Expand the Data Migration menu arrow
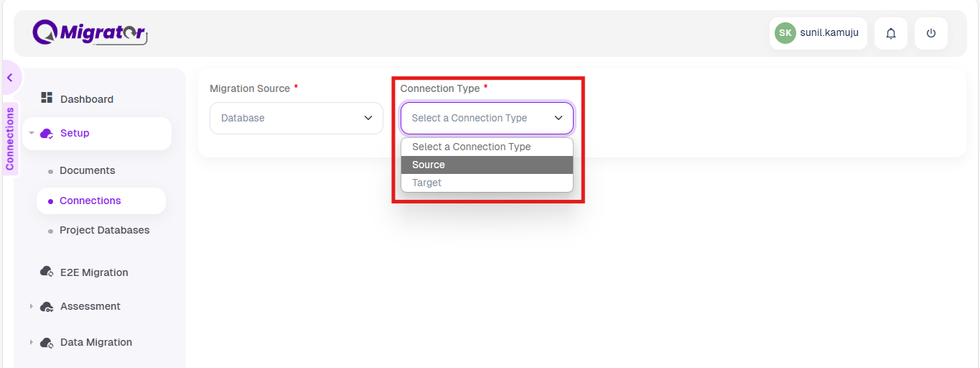Image resolution: width=980 pixels, height=368 pixels. coord(32,342)
